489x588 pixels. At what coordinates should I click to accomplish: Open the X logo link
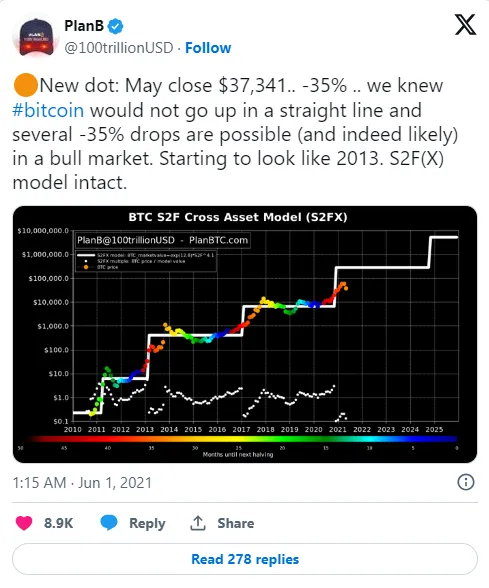(x=465, y=25)
